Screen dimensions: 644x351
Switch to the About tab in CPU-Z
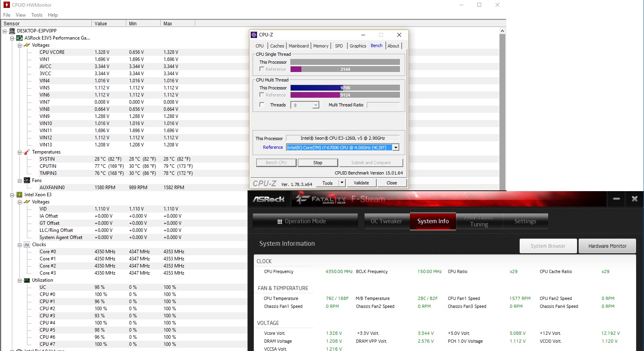click(393, 46)
